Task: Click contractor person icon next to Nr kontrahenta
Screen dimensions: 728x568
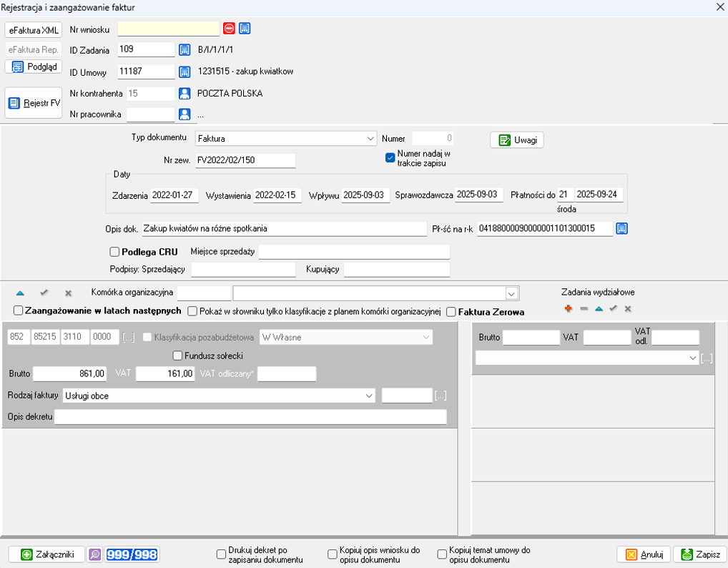Action: tap(185, 94)
